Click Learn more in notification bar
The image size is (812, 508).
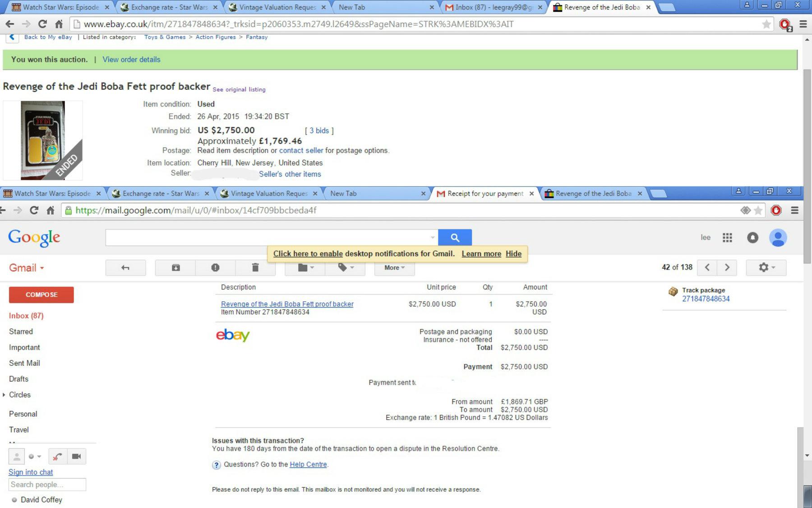click(x=481, y=254)
